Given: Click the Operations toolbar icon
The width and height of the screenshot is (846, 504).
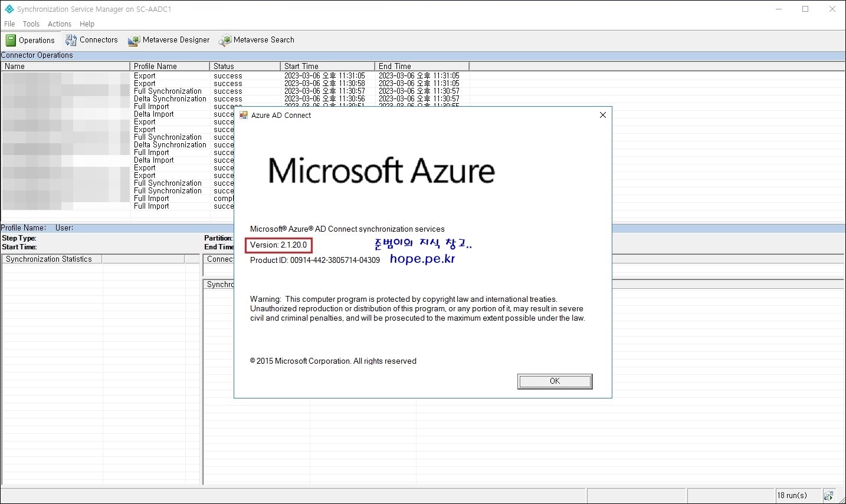Looking at the screenshot, I should 11,40.
